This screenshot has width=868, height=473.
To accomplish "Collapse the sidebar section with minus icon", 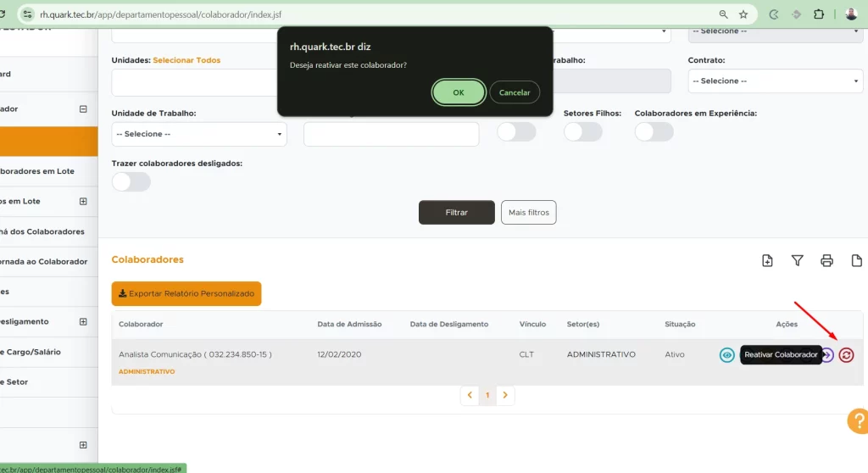I will [x=83, y=109].
